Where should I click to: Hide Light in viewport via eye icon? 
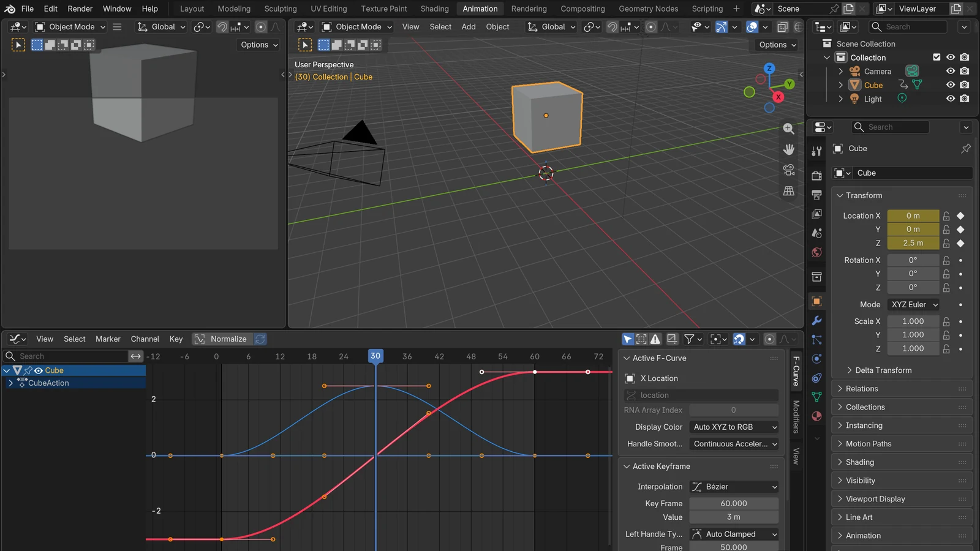(x=951, y=99)
